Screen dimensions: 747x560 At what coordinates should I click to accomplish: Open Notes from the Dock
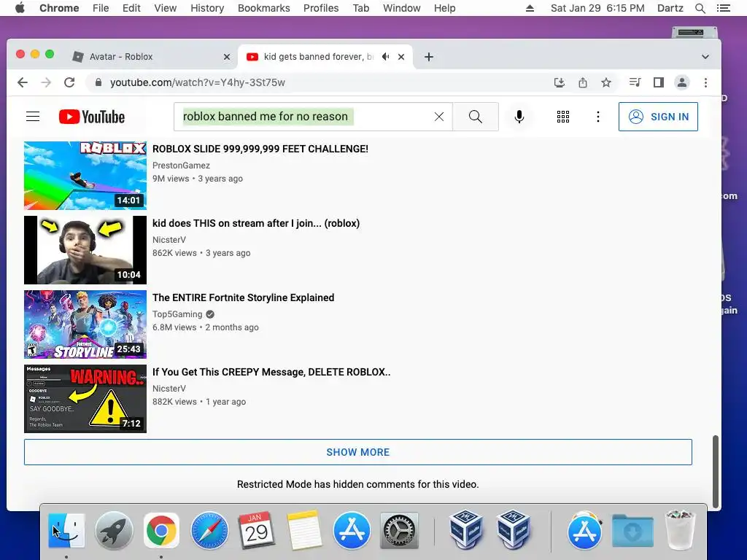coord(304,531)
